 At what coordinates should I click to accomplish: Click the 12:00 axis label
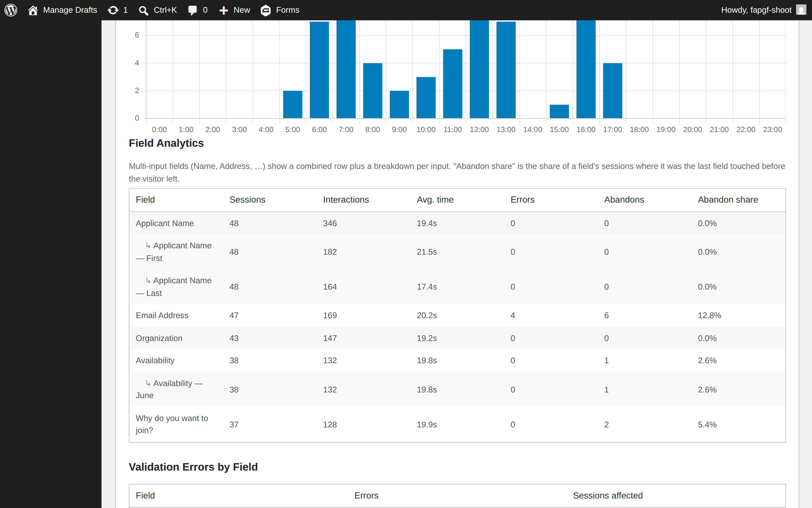click(479, 129)
